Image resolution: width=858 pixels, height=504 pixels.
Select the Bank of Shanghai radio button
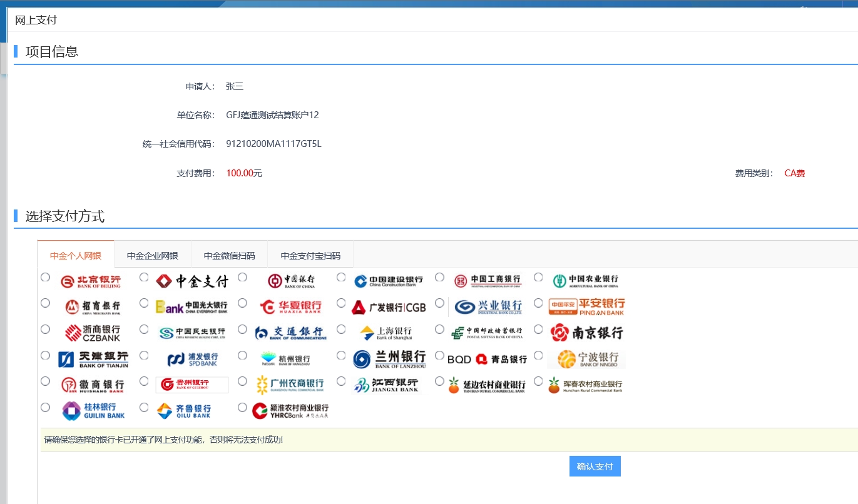pyautogui.click(x=341, y=329)
